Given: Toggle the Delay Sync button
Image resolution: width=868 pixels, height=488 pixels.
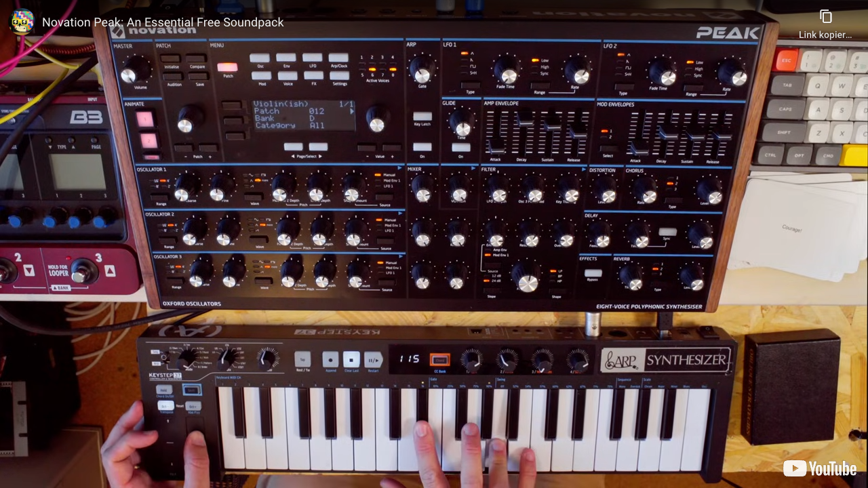Looking at the screenshot, I should click(x=667, y=232).
